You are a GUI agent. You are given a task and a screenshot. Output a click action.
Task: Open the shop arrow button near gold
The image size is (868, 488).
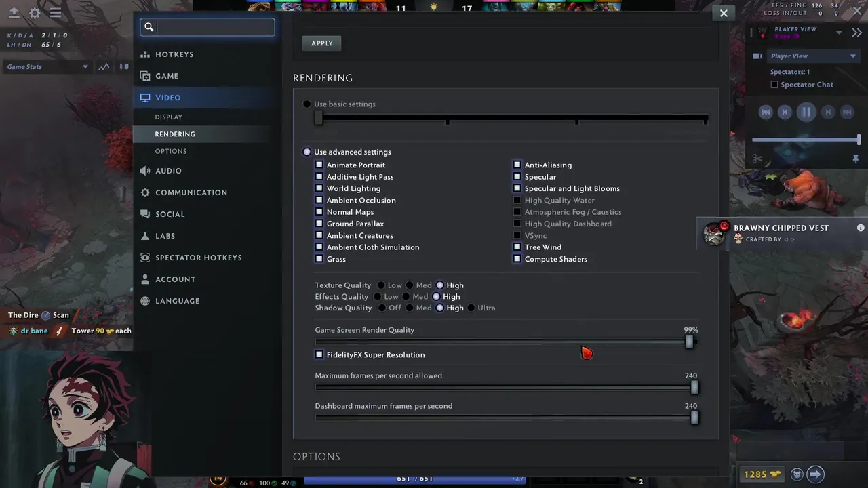click(816, 474)
